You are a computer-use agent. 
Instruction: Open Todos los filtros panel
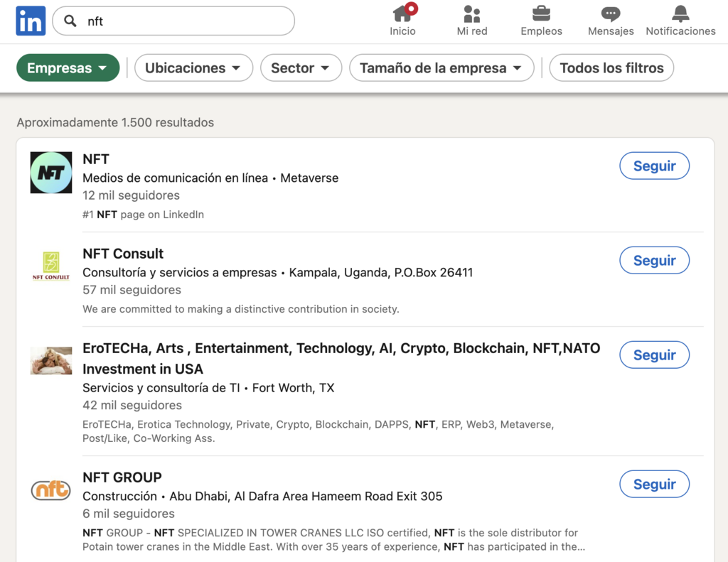[x=611, y=67]
